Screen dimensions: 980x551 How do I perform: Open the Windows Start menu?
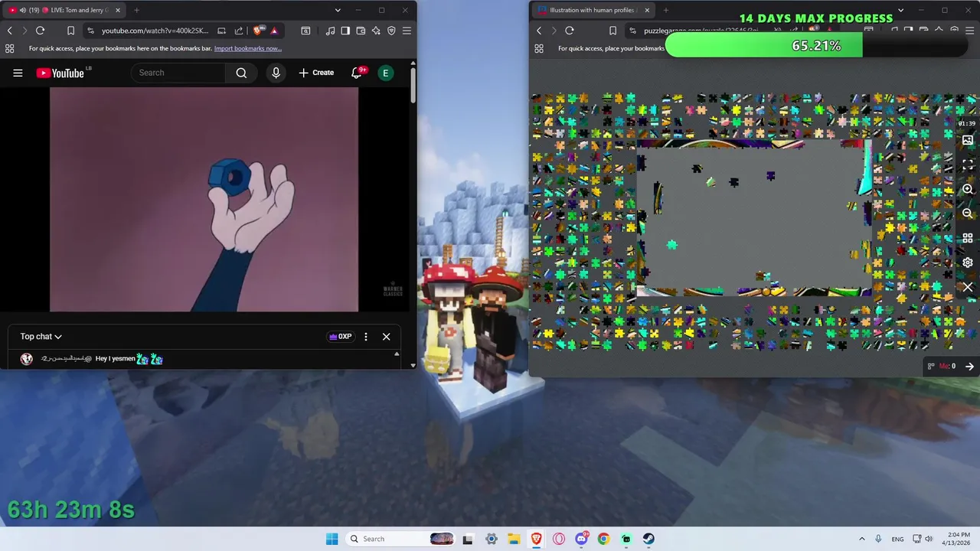[x=332, y=539]
